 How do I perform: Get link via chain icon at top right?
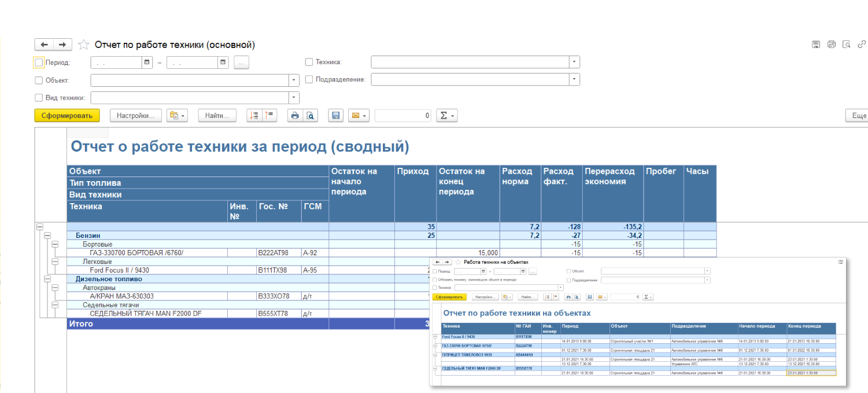[x=862, y=45]
